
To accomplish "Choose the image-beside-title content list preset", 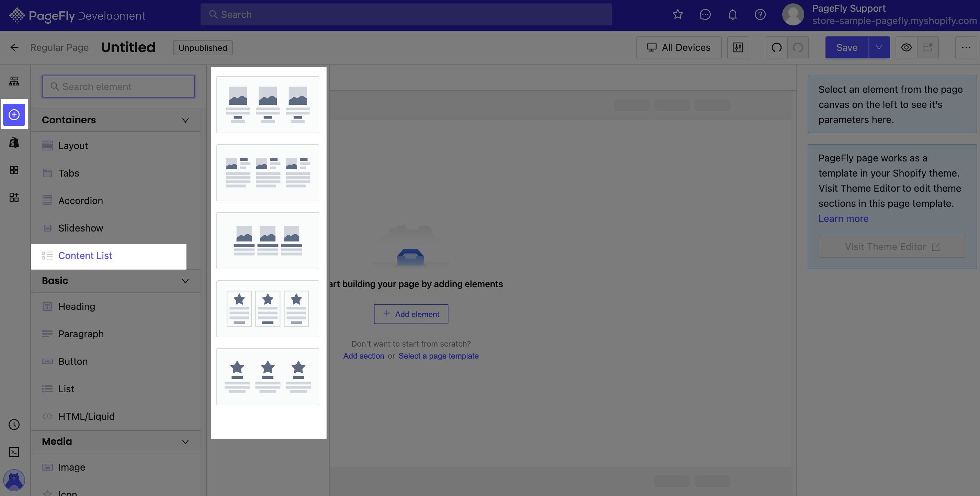I will tap(267, 173).
